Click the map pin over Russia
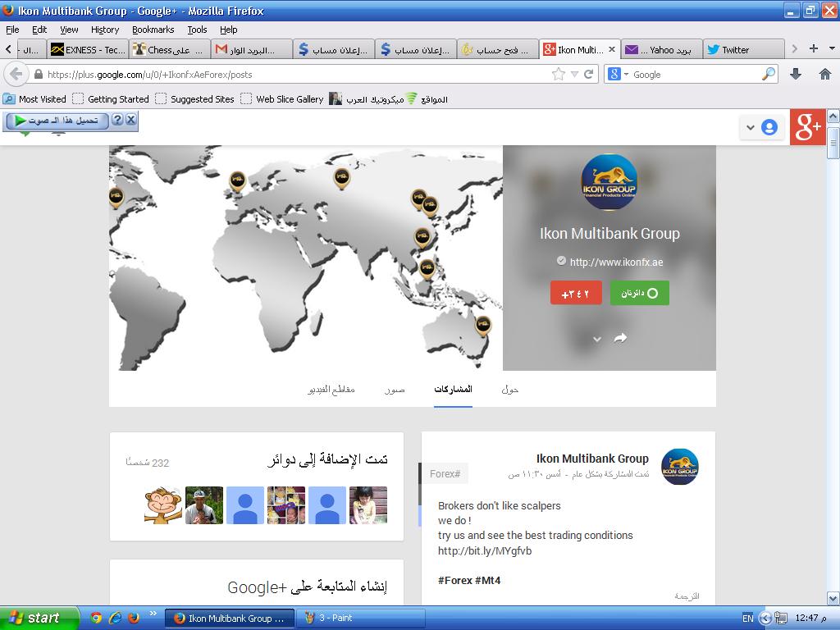This screenshot has width=840, height=630. [x=342, y=178]
